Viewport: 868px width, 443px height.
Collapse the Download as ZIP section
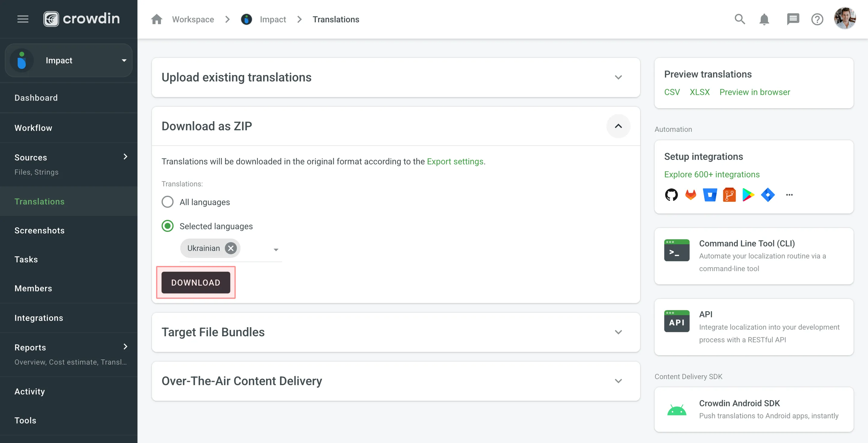click(618, 126)
